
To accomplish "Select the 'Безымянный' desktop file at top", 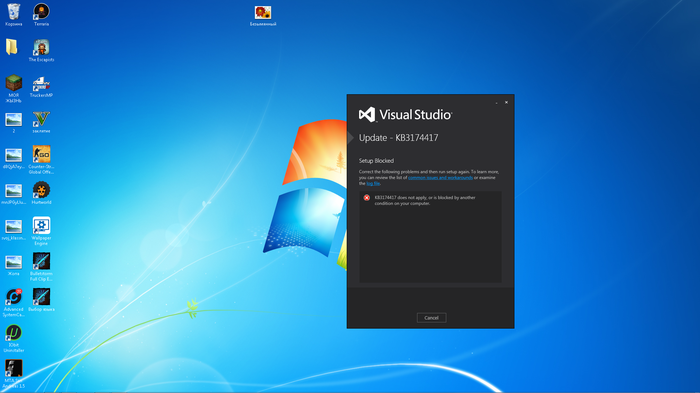I will 263,15.
